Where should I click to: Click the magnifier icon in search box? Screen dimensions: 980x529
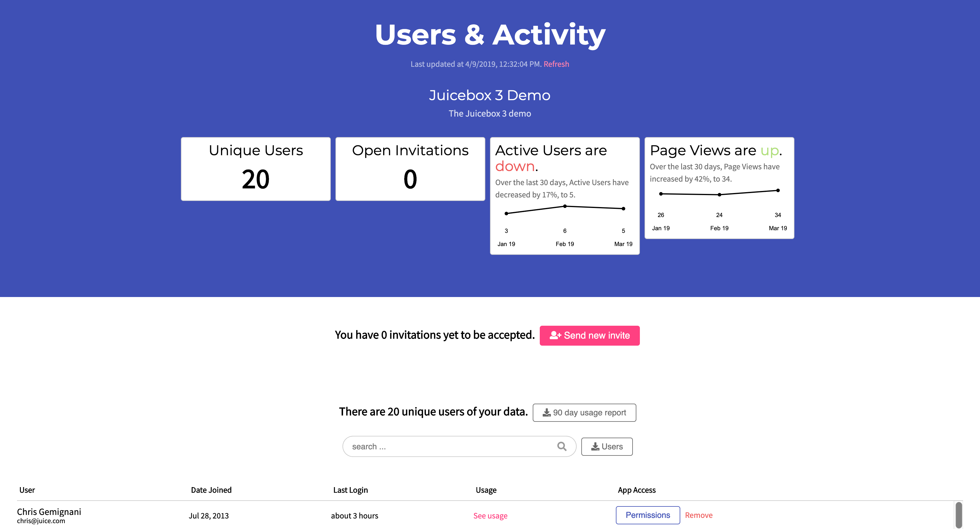click(x=561, y=446)
